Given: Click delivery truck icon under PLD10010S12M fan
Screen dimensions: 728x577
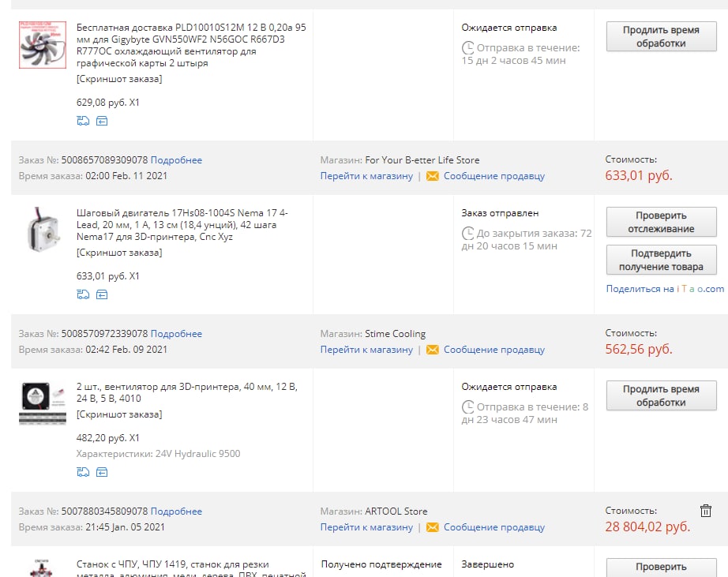Looking at the screenshot, I should point(83,121).
